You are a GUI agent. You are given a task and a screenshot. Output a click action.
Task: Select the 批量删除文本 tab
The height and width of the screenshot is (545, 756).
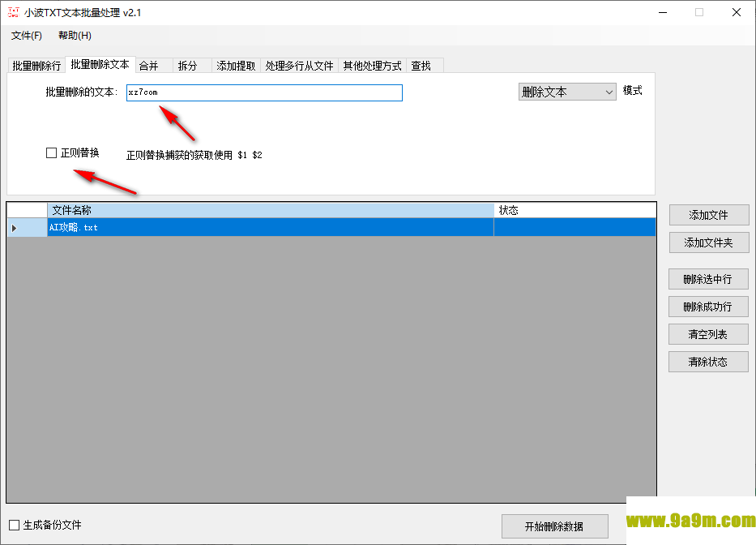click(100, 64)
